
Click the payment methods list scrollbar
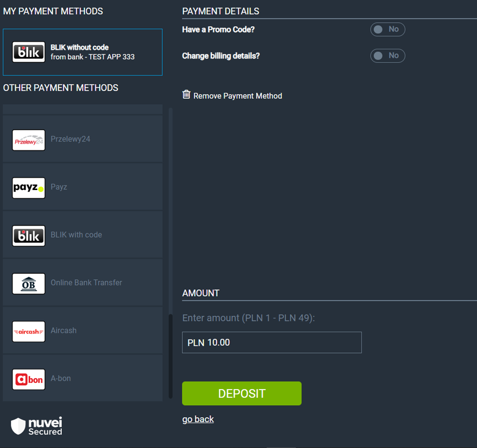[x=171, y=356]
